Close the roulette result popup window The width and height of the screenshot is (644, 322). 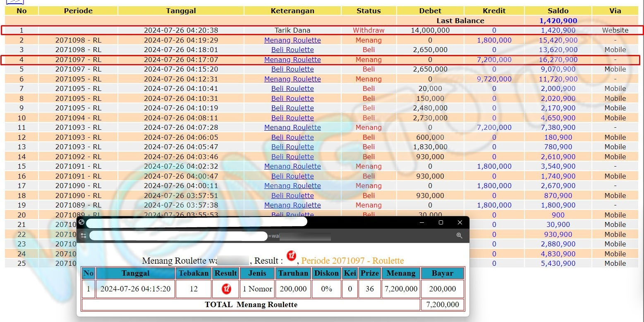460,222
